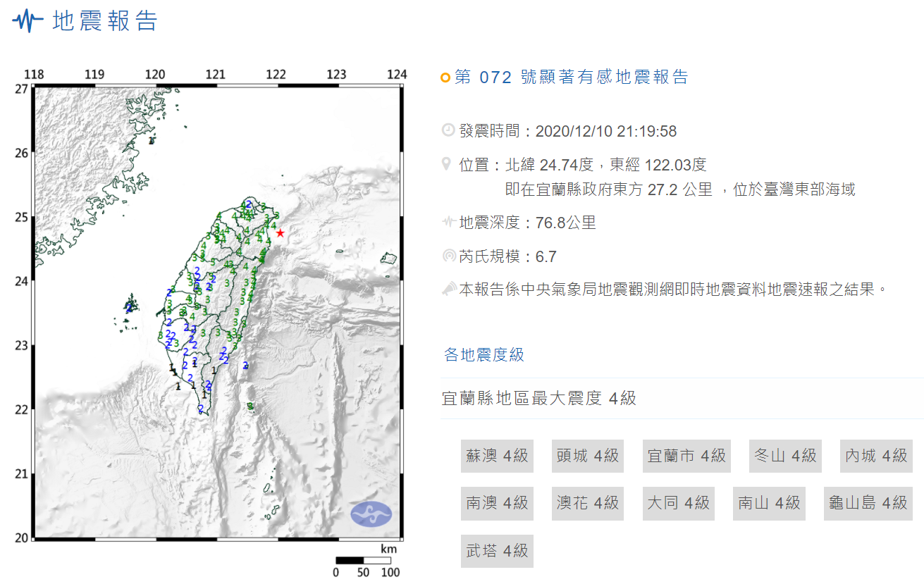Select the 宜蘭市 4級 station tag

click(x=686, y=456)
